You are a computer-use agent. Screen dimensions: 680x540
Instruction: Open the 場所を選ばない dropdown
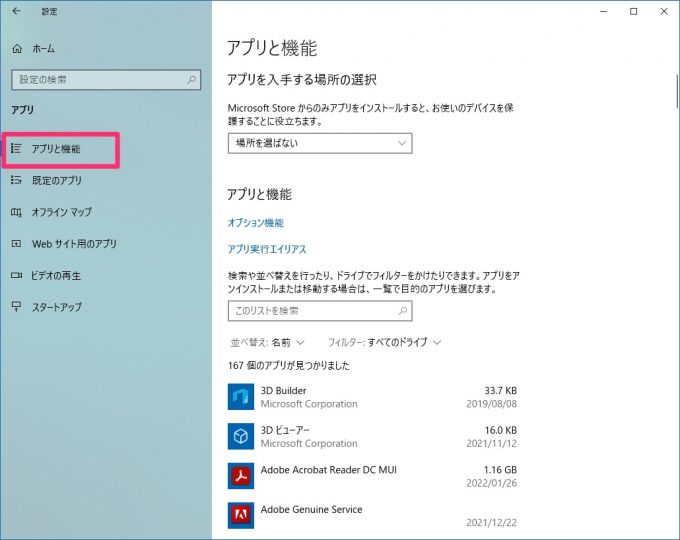320,143
